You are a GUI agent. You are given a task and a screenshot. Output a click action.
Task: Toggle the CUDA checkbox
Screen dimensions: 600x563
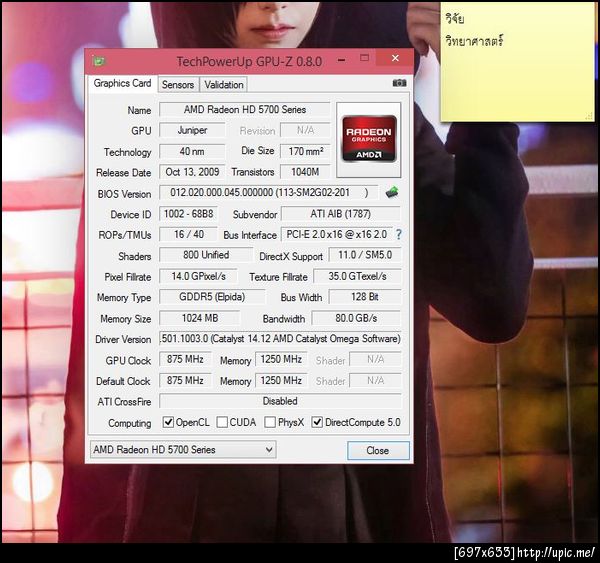(222, 422)
